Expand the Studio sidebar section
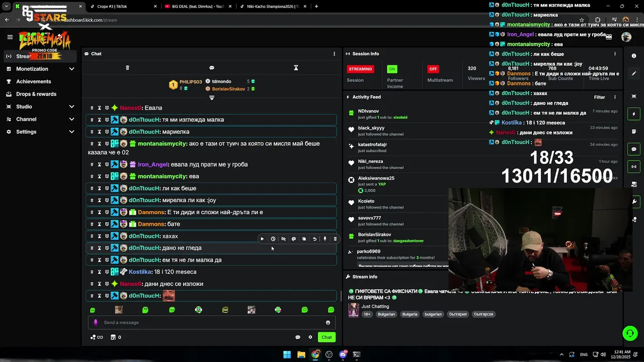This screenshot has height=362, width=644. pos(40,107)
